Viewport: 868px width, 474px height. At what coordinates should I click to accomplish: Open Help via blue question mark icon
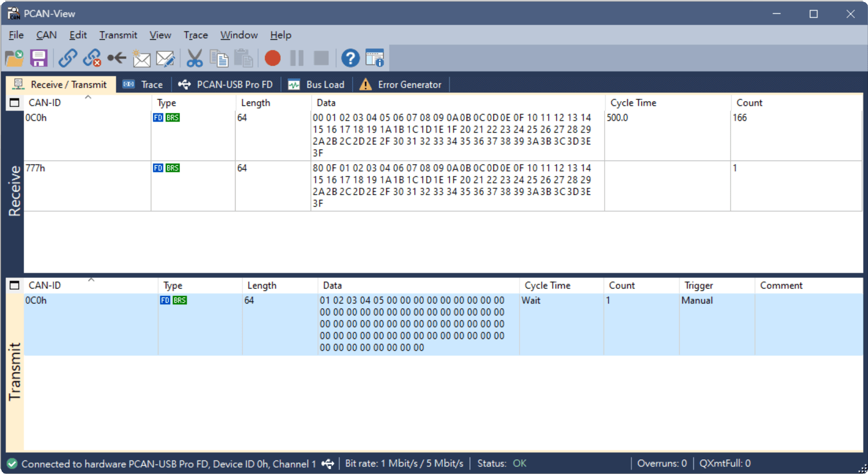351,58
